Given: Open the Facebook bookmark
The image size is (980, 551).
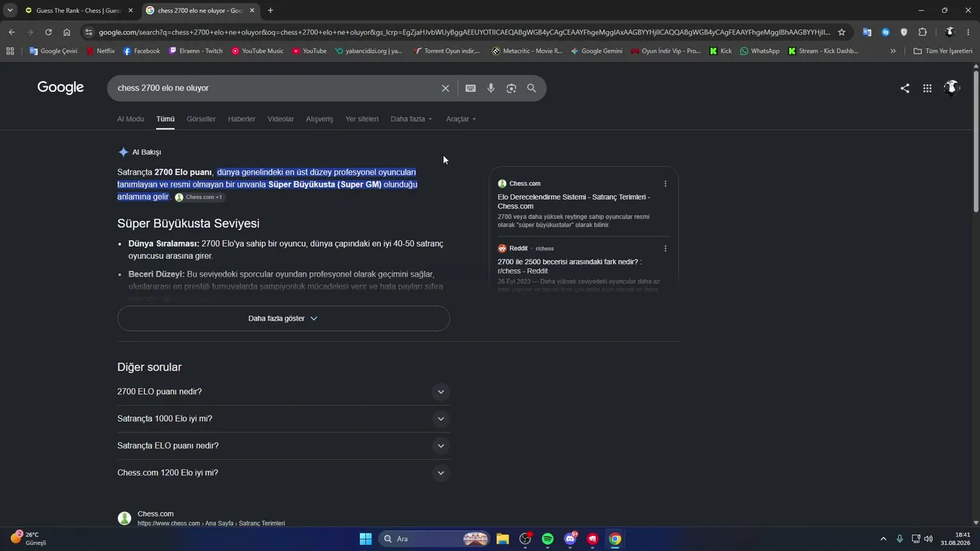Looking at the screenshot, I should tap(142, 51).
